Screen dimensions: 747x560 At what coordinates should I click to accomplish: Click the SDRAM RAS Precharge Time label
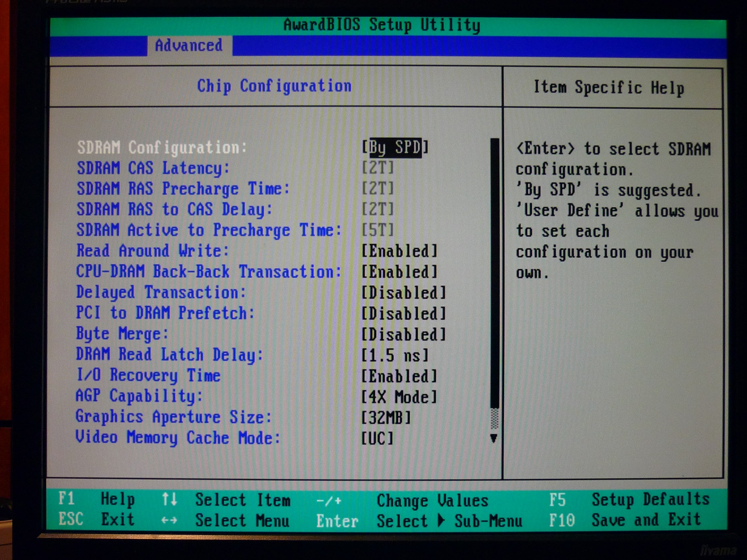click(183, 189)
